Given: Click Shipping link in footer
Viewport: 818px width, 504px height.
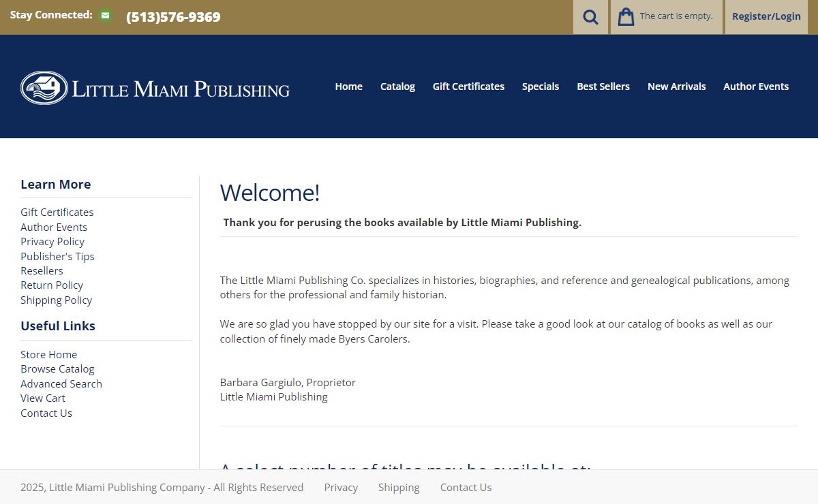Looking at the screenshot, I should pyautogui.click(x=399, y=488).
